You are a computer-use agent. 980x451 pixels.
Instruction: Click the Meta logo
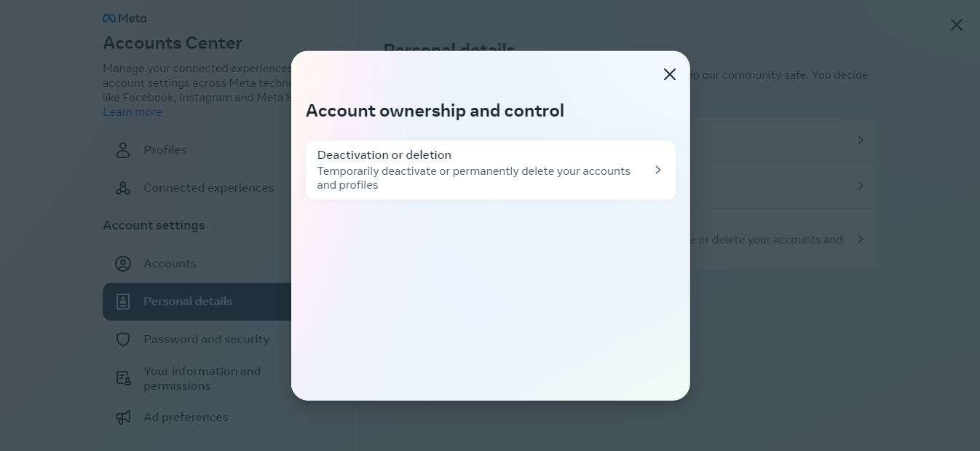point(125,18)
